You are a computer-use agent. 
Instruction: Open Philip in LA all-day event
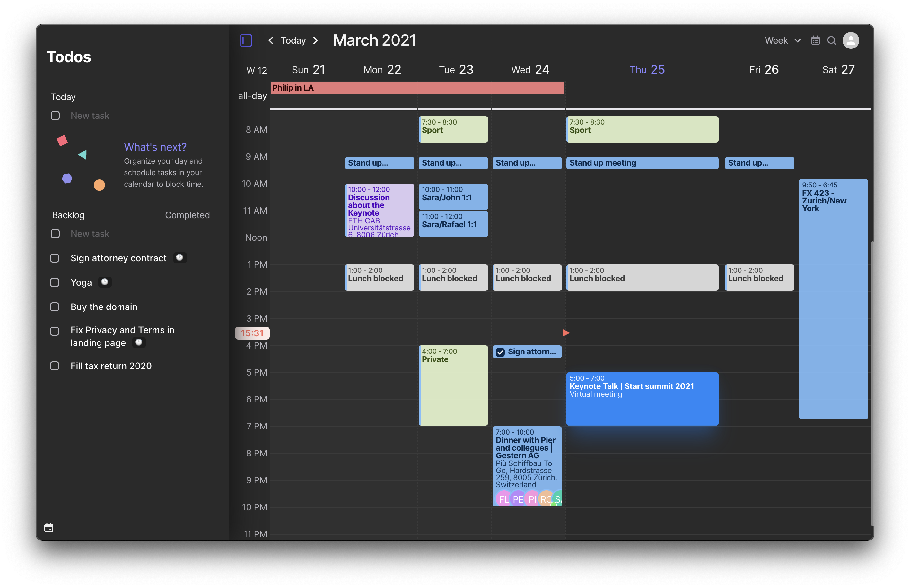(x=417, y=88)
